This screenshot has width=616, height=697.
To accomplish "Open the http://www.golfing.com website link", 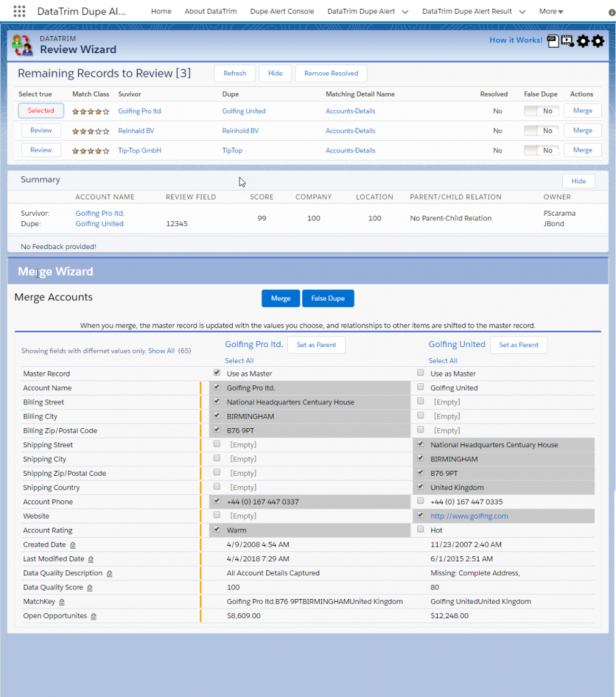I will point(469,516).
